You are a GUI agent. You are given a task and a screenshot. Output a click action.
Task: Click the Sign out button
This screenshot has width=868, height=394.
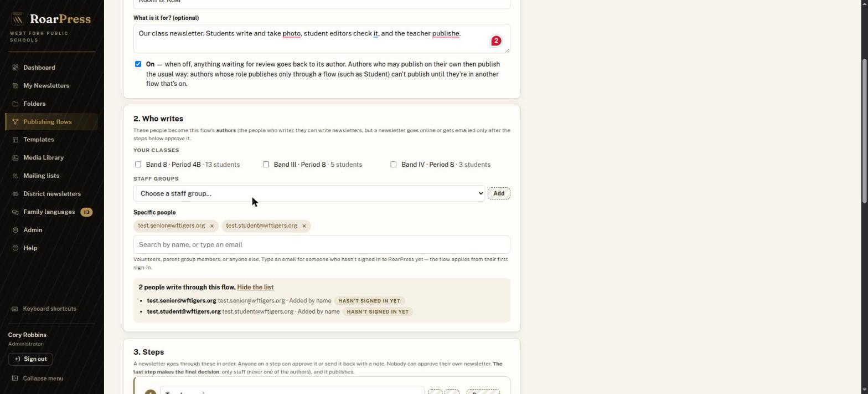(30, 359)
